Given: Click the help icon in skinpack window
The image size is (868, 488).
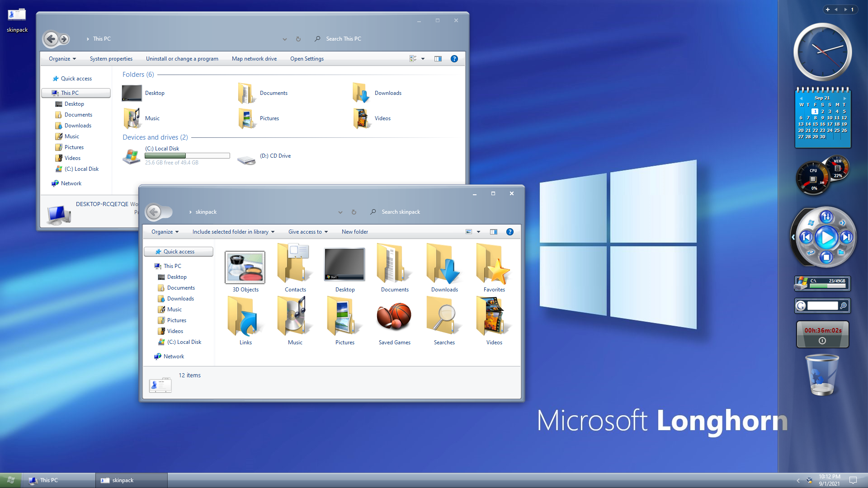Looking at the screenshot, I should [x=509, y=232].
